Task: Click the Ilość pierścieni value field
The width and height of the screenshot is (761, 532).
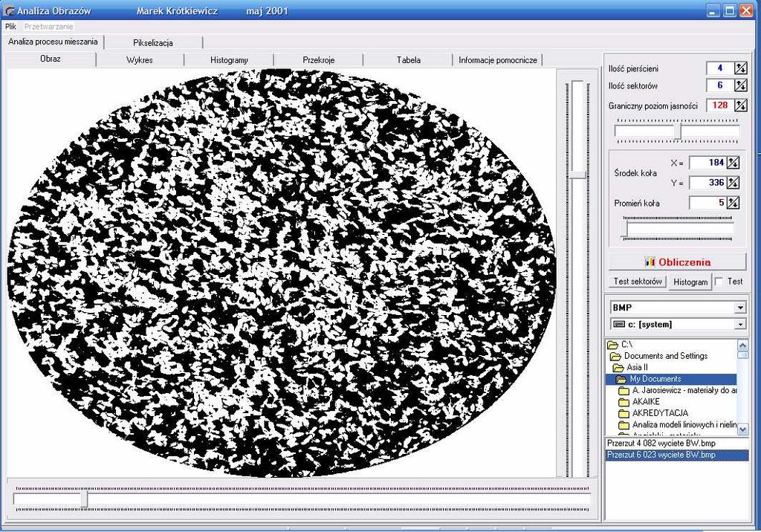Action: 720,68
